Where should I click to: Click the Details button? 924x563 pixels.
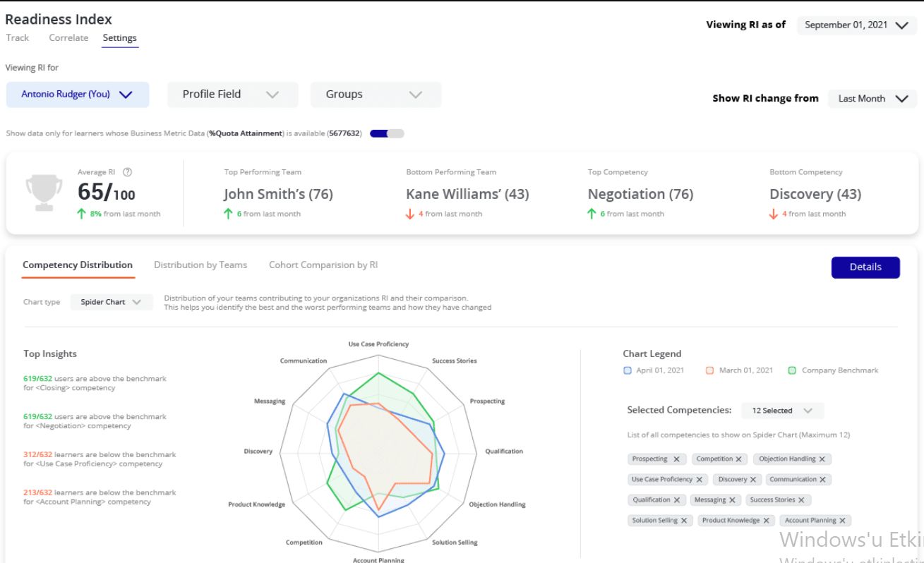[865, 267]
